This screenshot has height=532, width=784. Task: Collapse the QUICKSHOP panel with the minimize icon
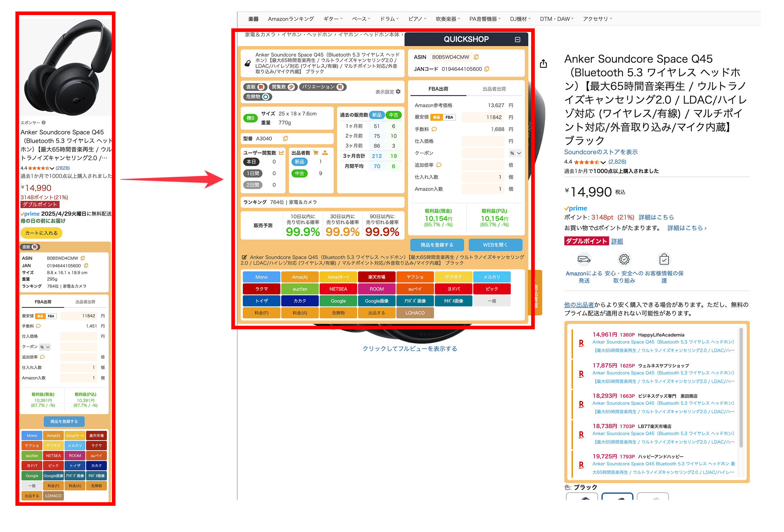(517, 40)
